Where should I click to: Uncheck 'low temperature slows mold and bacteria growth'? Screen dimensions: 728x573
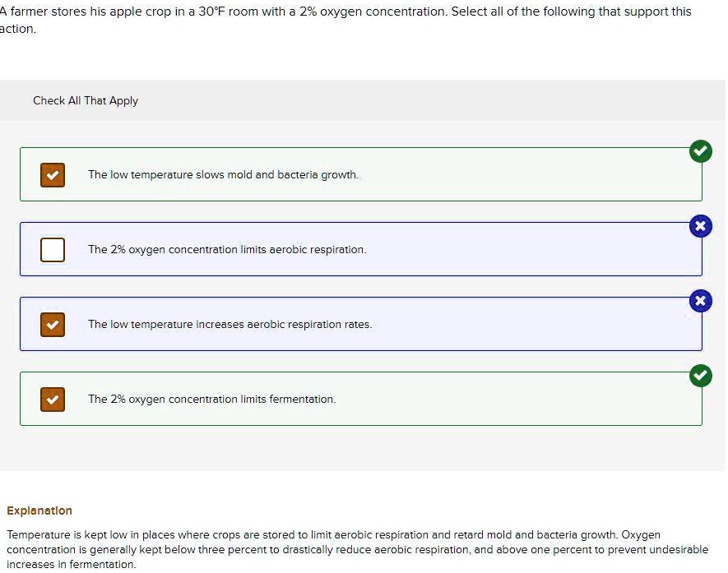[53, 175]
